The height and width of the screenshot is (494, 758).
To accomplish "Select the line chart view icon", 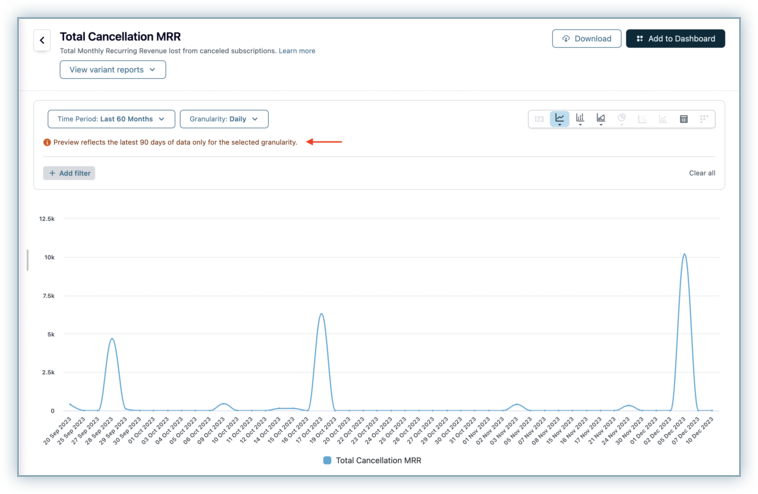I will click(x=560, y=119).
